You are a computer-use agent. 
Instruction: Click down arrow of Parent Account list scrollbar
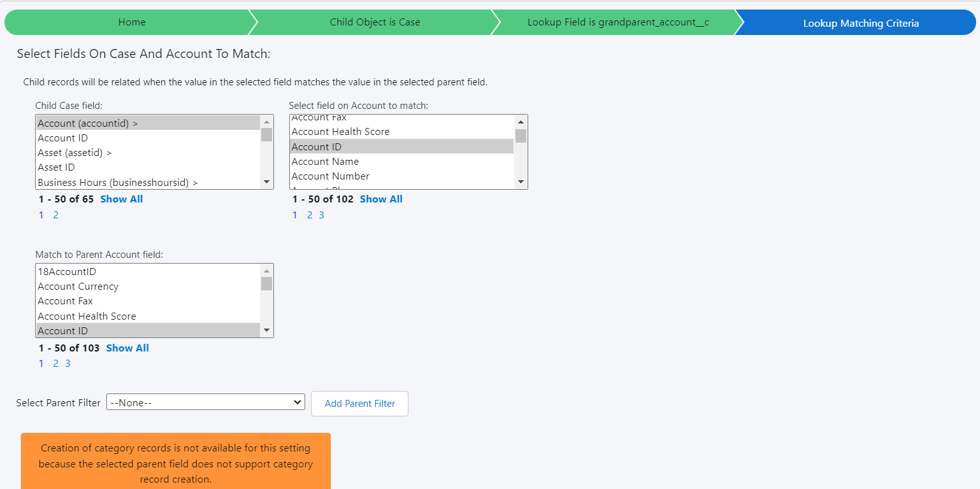tap(266, 331)
